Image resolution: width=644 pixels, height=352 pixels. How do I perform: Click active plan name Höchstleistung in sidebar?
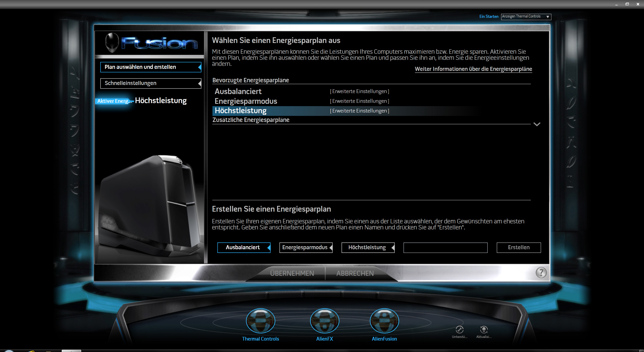(161, 101)
